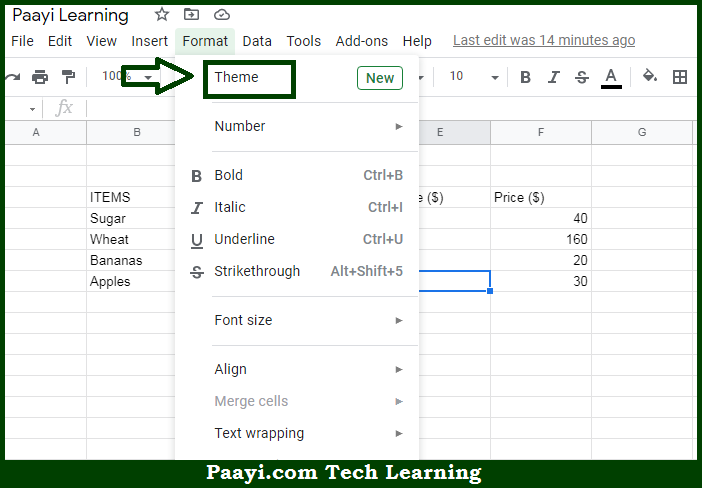The image size is (702, 488).
Task: Select column F header
Action: coord(541,133)
